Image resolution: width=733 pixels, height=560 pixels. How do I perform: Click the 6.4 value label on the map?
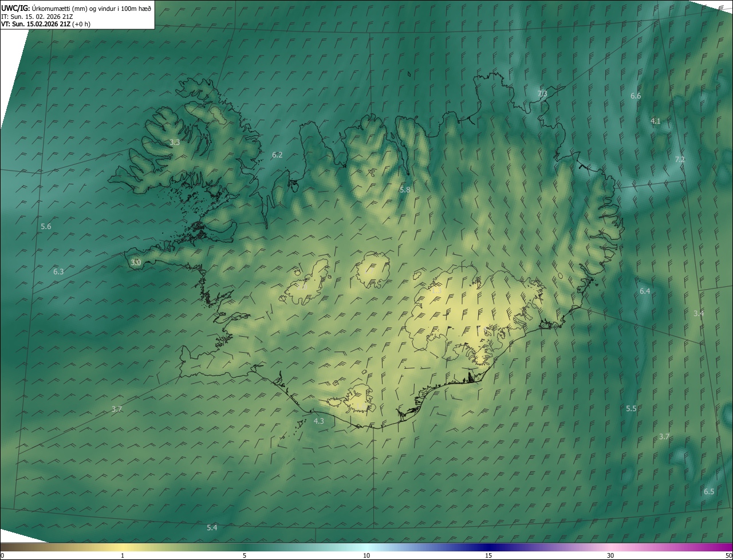(645, 291)
